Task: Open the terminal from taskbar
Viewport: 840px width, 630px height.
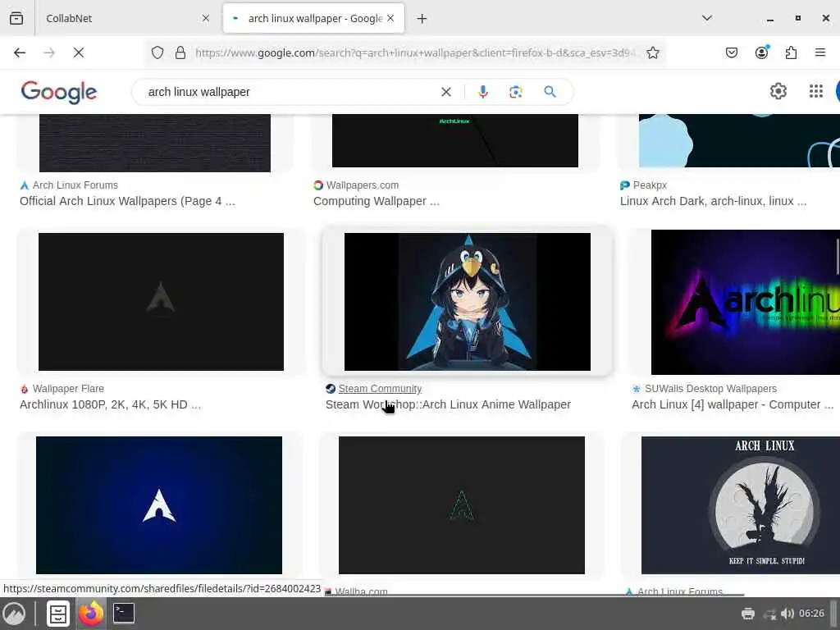Action: pos(124,613)
